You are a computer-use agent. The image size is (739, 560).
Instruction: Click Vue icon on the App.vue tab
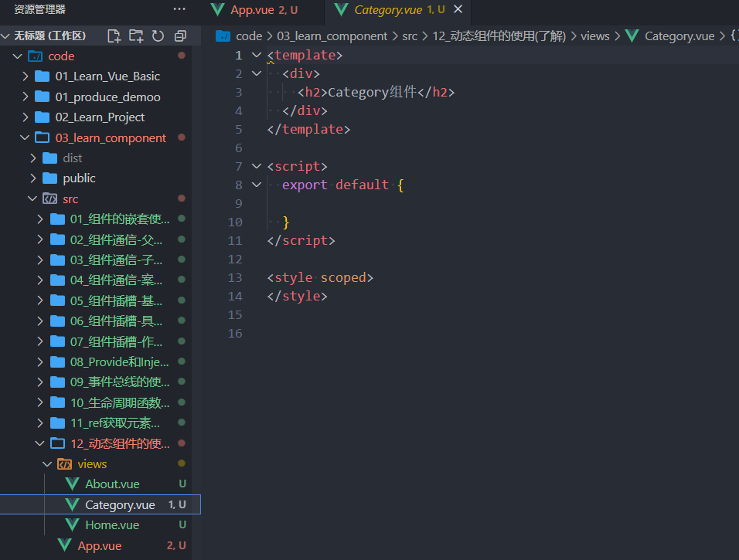[x=217, y=10]
